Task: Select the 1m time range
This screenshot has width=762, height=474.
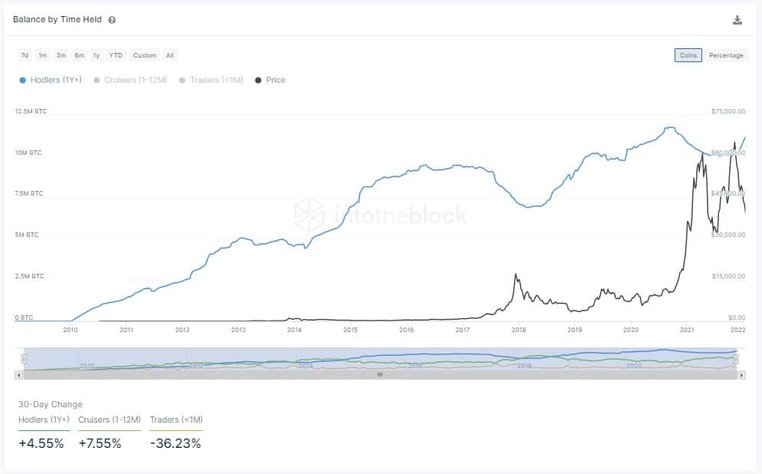Action: click(43, 56)
